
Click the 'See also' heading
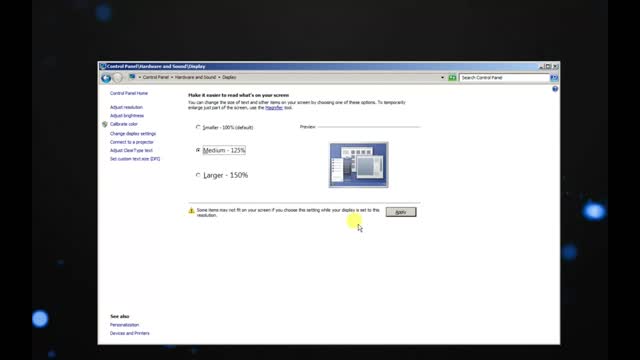pyautogui.click(x=120, y=316)
